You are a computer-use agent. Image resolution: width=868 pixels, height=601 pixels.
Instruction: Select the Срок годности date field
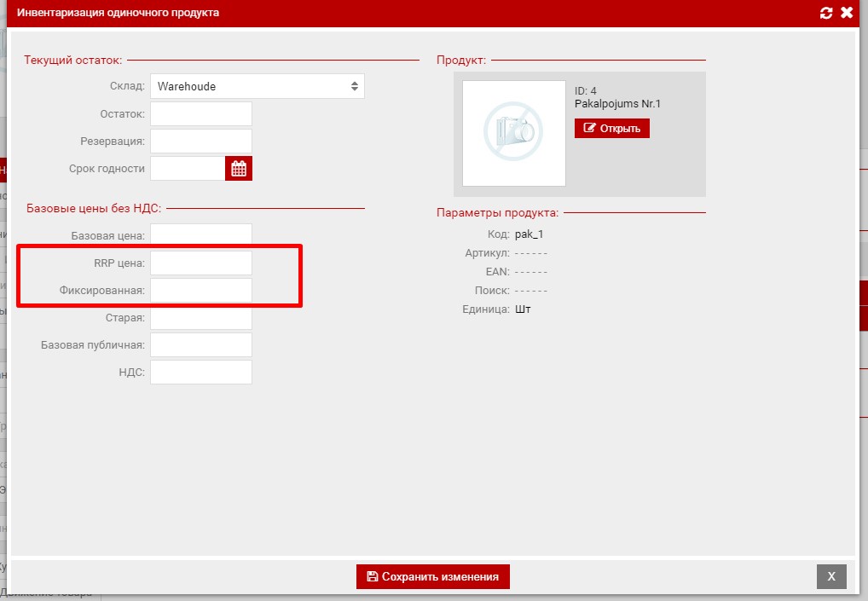click(188, 169)
